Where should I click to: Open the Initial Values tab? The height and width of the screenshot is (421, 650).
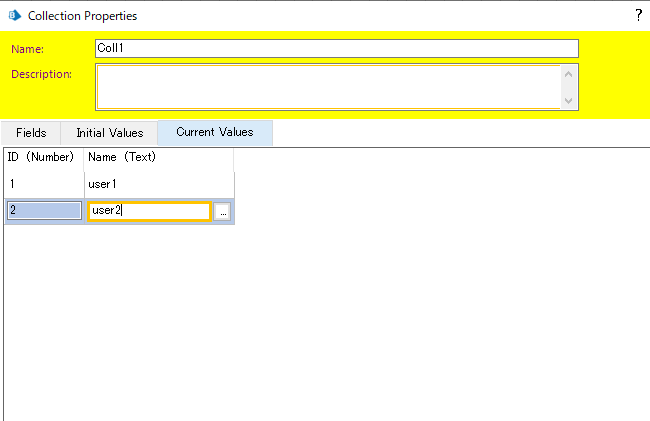(x=109, y=133)
